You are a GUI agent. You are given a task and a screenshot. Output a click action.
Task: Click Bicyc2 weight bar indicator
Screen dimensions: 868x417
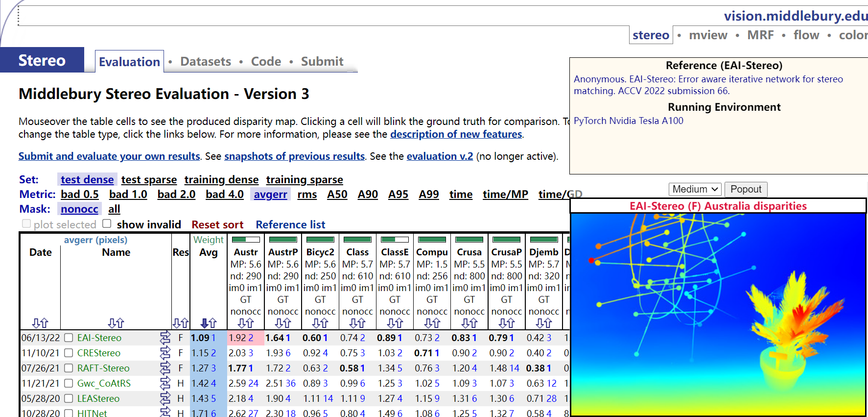click(320, 240)
